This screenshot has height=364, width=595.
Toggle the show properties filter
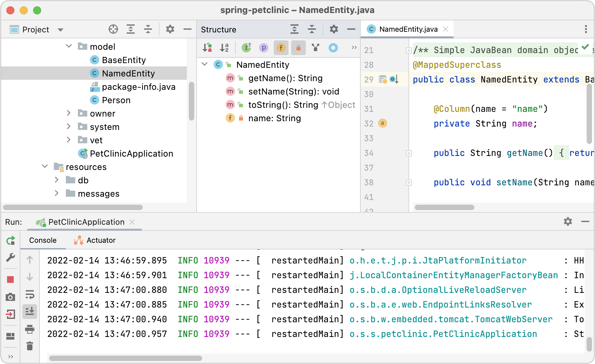click(x=264, y=48)
